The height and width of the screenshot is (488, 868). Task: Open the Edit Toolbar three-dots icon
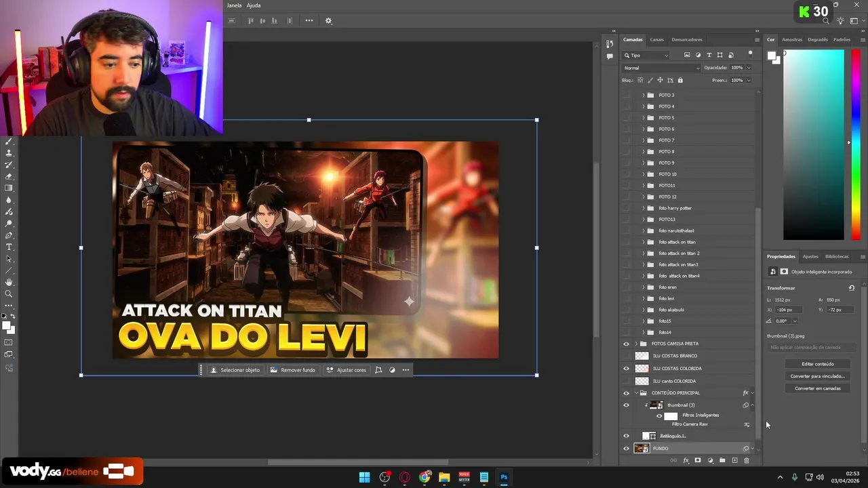[x=9, y=305]
